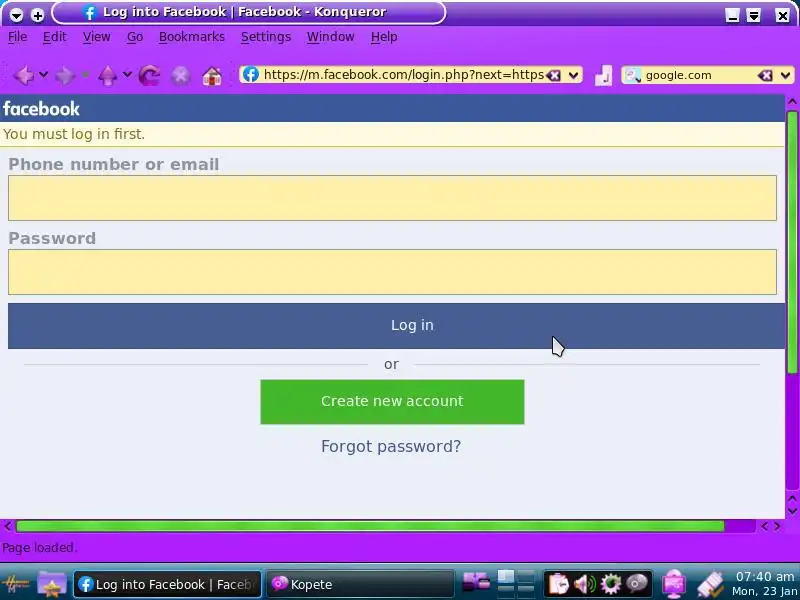Click the Stop loading icon
The image size is (800, 600).
coord(181,76)
